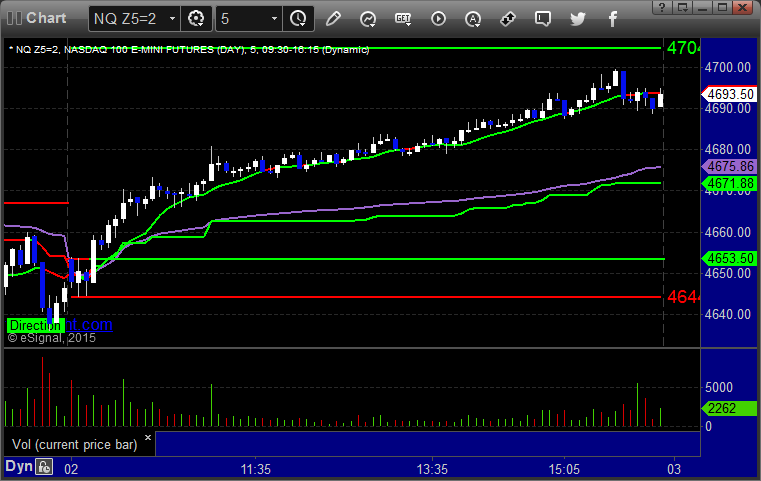Share chart via Twitter bird icon

point(578,19)
